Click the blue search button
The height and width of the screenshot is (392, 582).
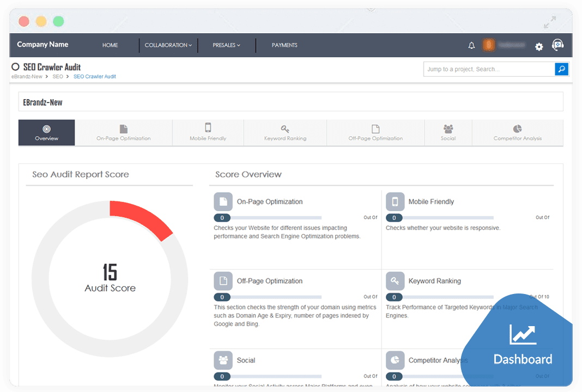561,69
